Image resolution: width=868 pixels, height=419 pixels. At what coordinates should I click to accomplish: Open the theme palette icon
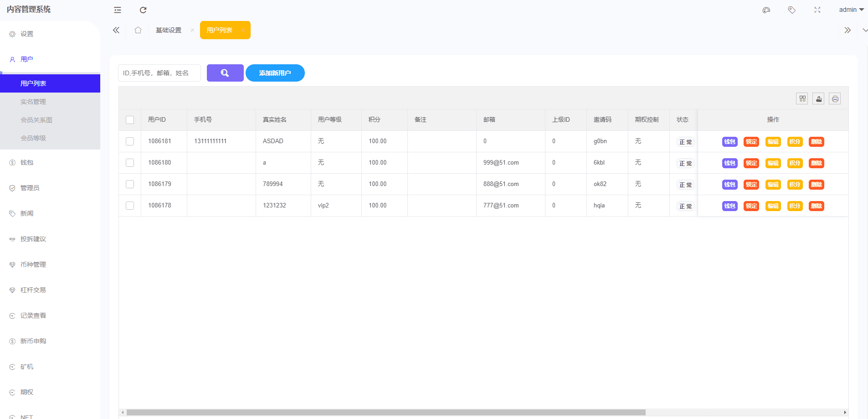pyautogui.click(x=766, y=10)
